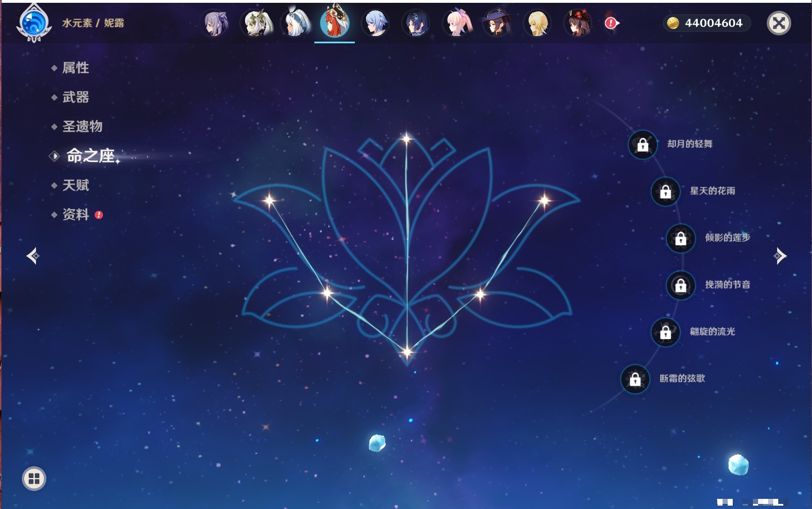Close the character screen
The height and width of the screenshot is (509, 812).
point(779,23)
